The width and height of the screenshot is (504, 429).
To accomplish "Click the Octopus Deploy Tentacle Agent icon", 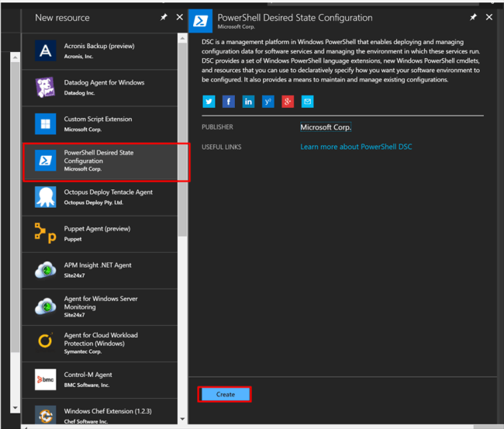I will pyautogui.click(x=45, y=197).
